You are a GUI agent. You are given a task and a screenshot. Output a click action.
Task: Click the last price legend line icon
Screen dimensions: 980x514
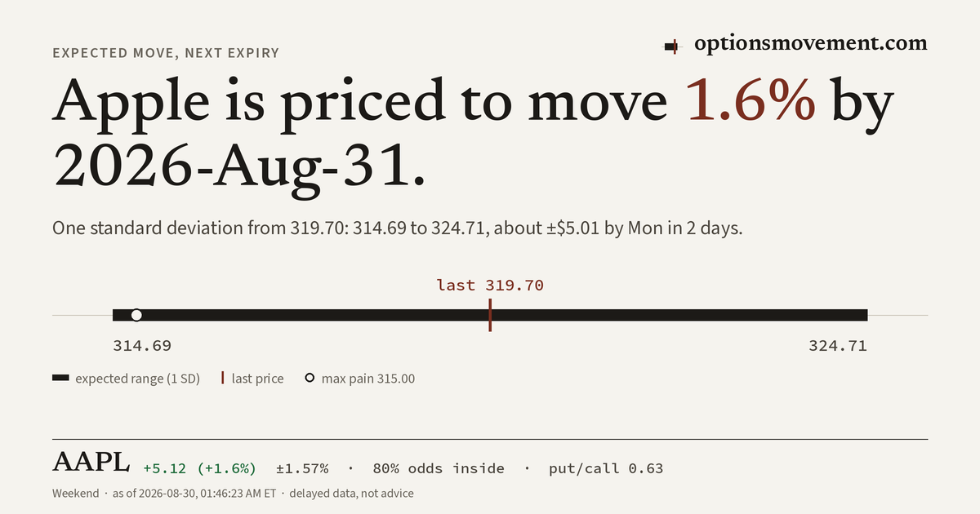pos(222,379)
